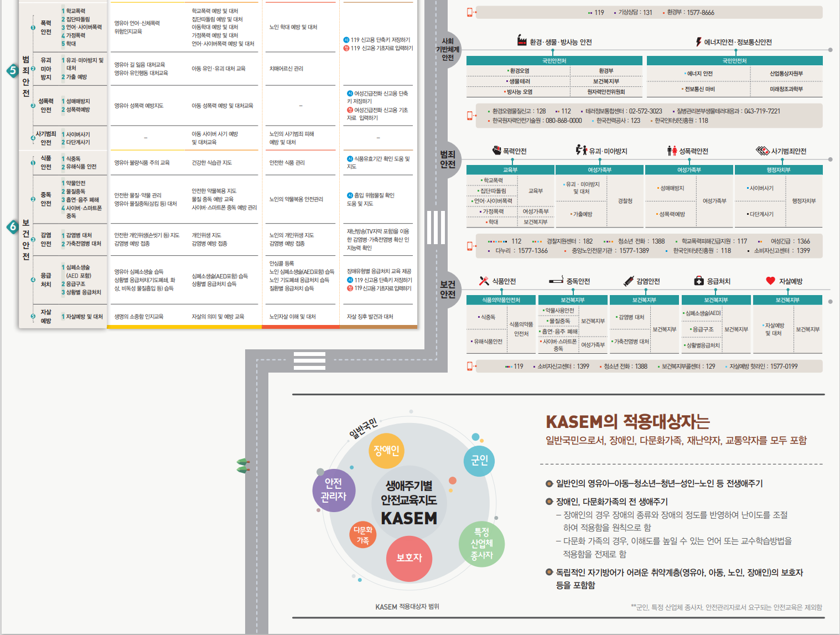Click the red heart icon for 자살예방
The image size is (840, 635).
coord(770,281)
